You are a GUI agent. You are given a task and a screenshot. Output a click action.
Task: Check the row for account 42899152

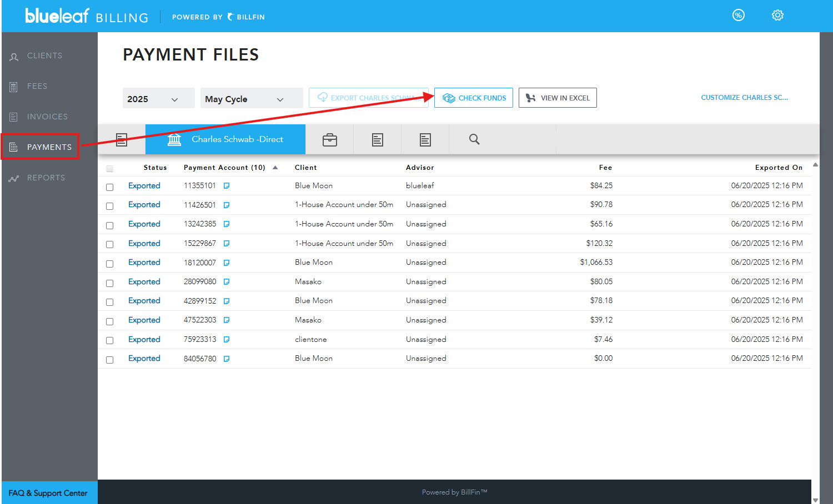pyautogui.click(x=109, y=302)
